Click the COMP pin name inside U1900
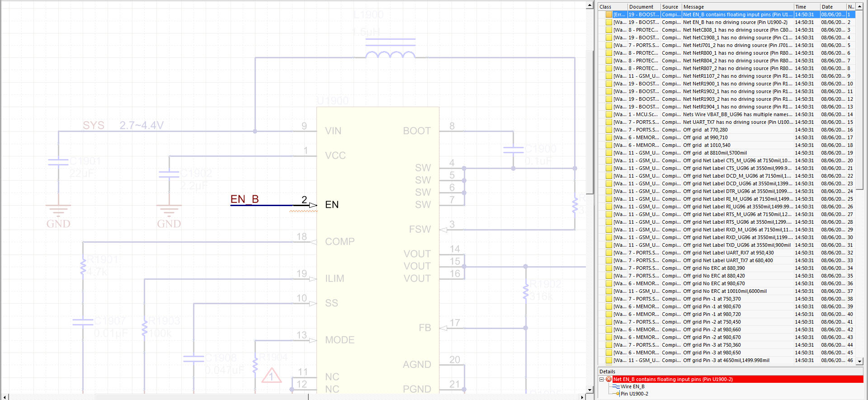The image size is (868, 400). point(340,242)
